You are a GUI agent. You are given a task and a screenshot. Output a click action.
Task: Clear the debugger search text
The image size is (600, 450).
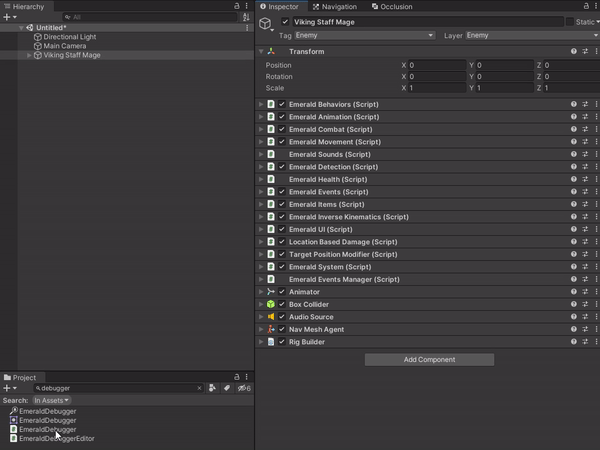click(x=199, y=388)
